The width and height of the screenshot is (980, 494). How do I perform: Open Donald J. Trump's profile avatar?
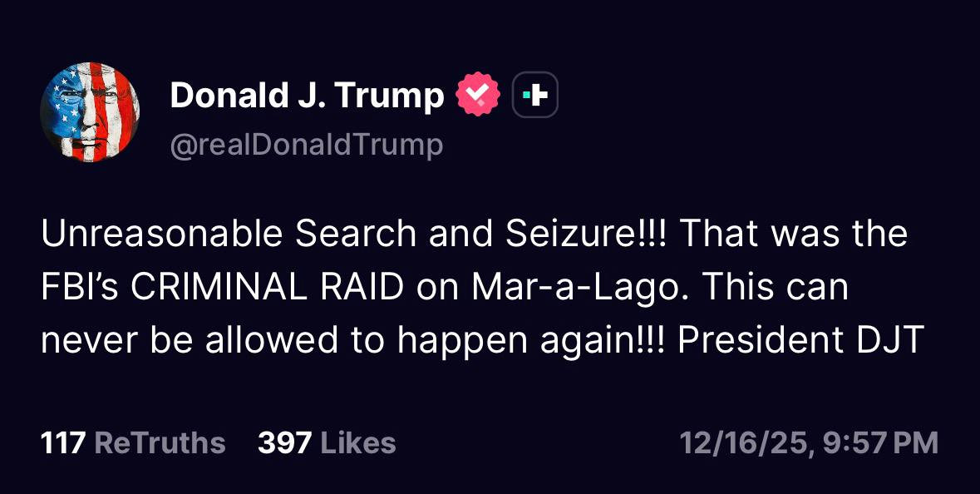tap(89, 113)
